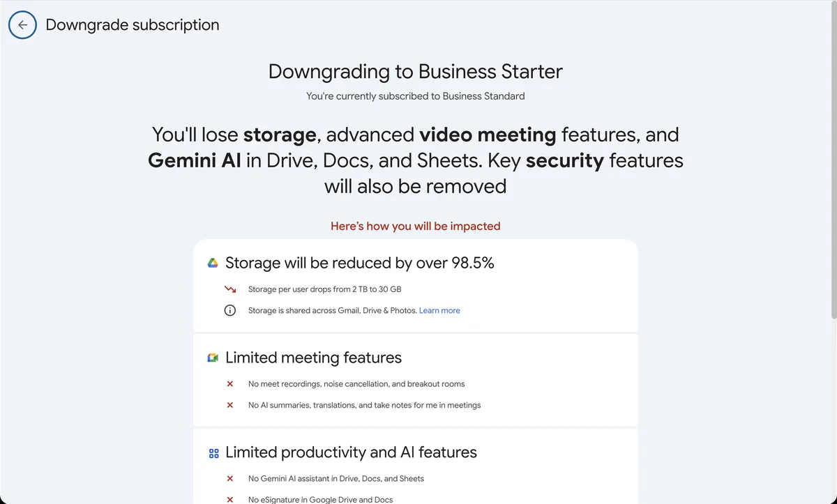The width and height of the screenshot is (837, 504).
Task: Click 'Storage is shared across Gmail, Drive & Photos' text
Action: pyautogui.click(x=333, y=310)
